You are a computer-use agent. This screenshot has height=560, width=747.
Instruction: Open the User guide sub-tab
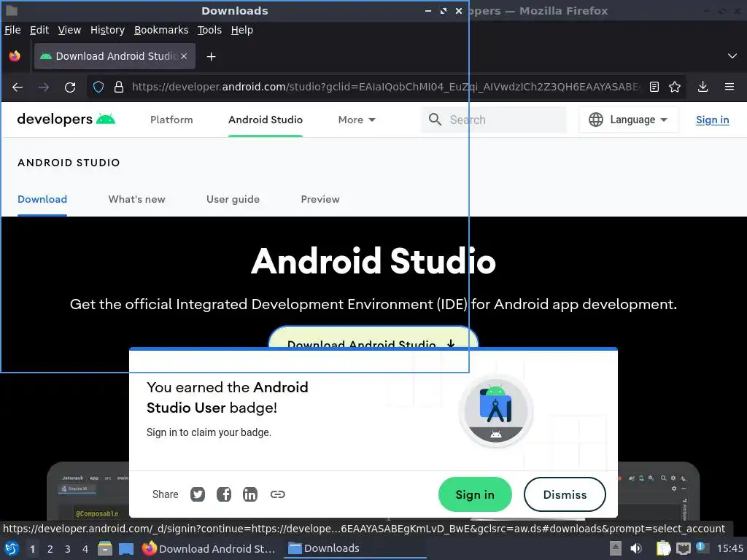tap(233, 199)
